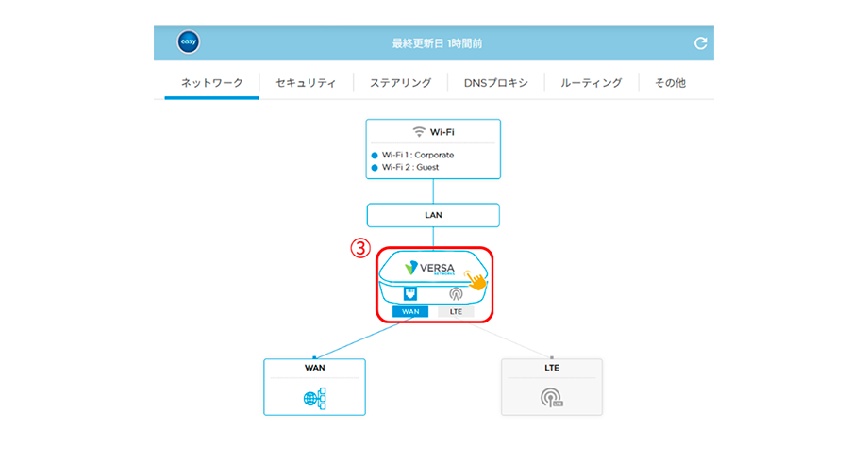Click the Ethernet port icon on the Versa device
This screenshot has width=868, height=462.
(410, 293)
